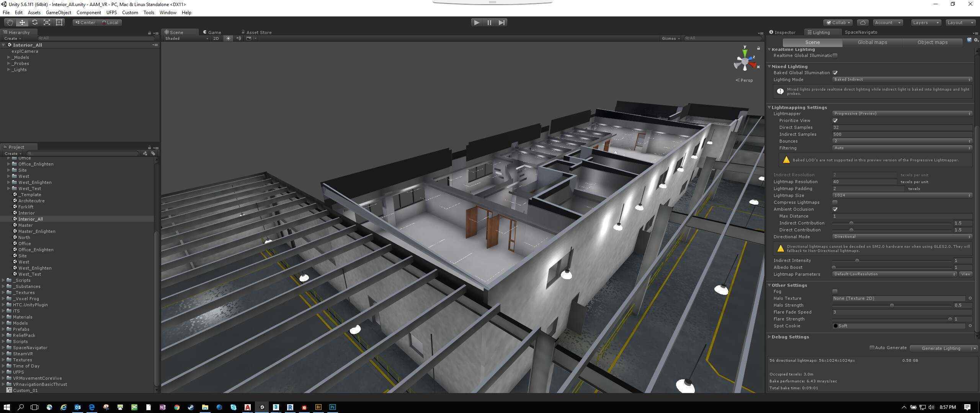Disable Ambient Occlusion

click(x=835, y=209)
